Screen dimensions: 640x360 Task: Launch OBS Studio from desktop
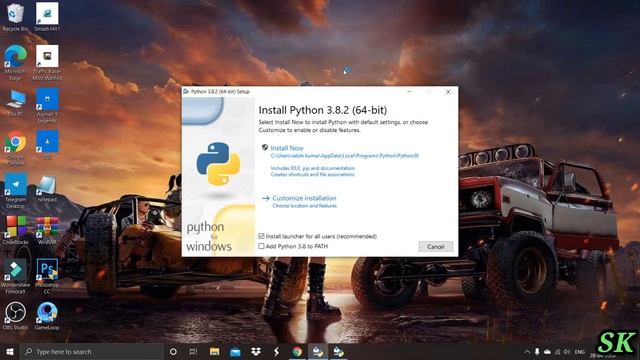[x=15, y=316]
